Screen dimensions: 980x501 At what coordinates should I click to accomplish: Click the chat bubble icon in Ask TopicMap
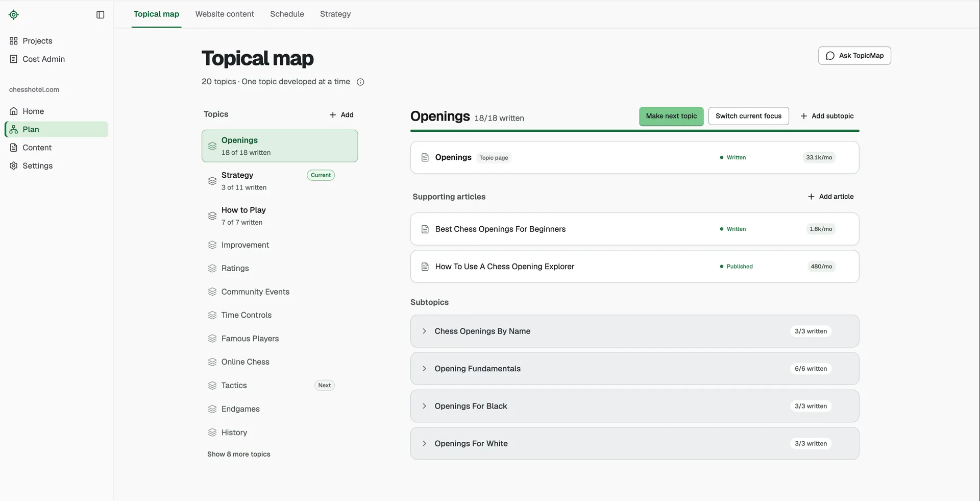[830, 56]
